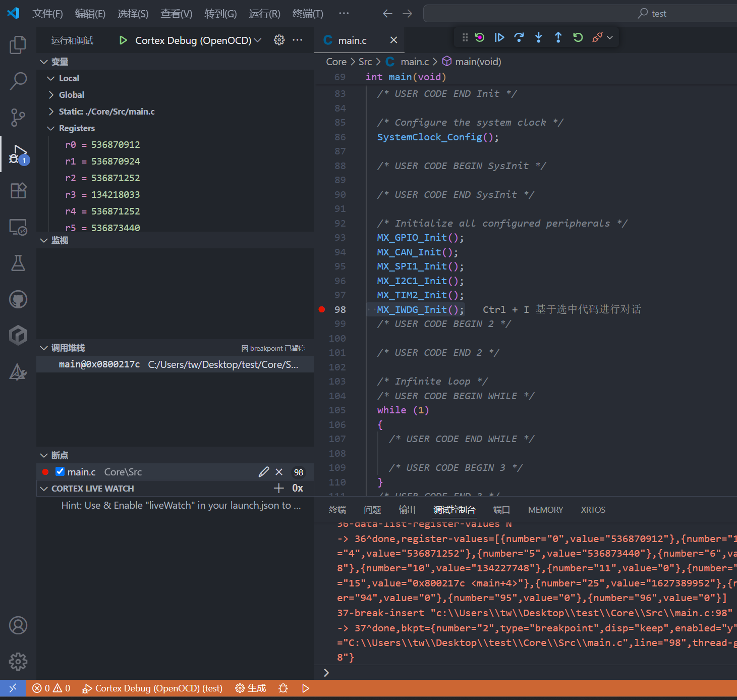Image resolution: width=737 pixels, height=700 pixels.
Task: Open the overflow menu ellipsis in menu bar
Action: [x=344, y=14]
